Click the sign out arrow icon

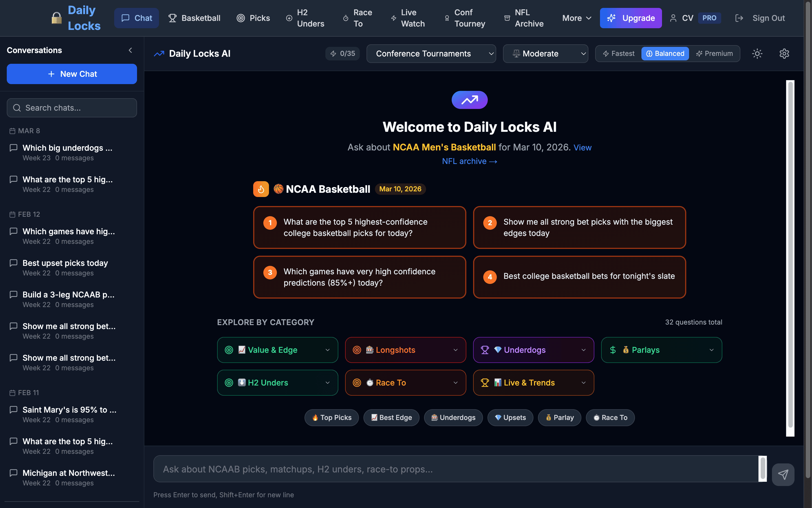[x=739, y=18]
